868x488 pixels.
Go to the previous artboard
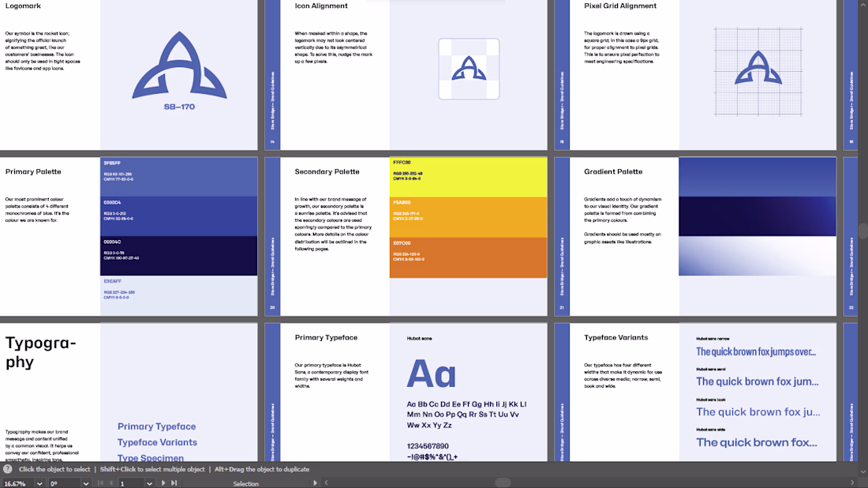[x=110, y=483]
